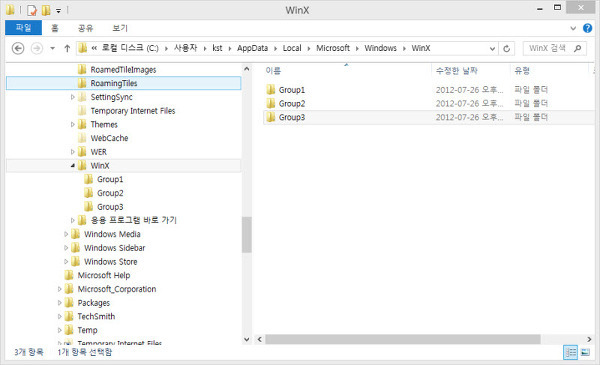Image resolution: width=600 pixels, height=365 pixels.
Task: Expand the Temp tree node
Action: pos(59,330)
